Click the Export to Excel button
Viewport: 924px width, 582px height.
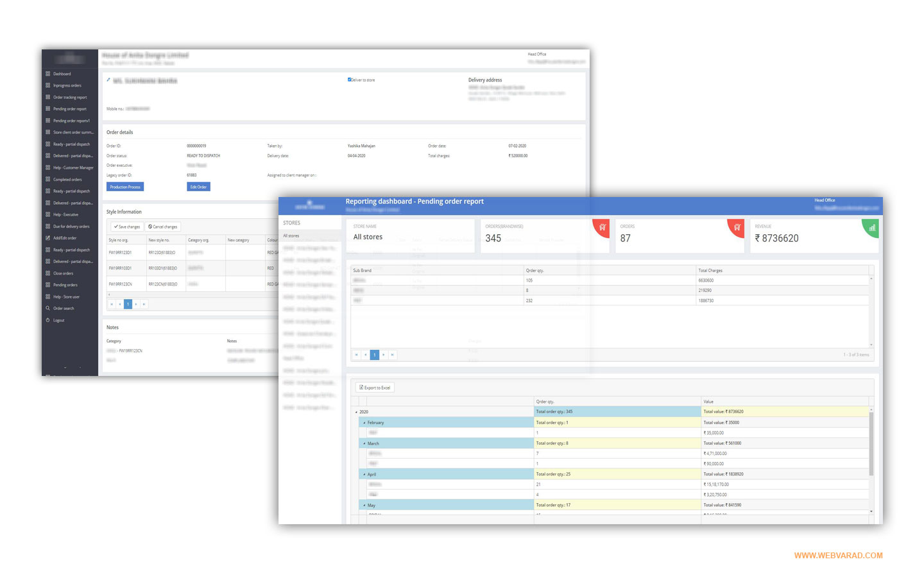pos(375,388)
